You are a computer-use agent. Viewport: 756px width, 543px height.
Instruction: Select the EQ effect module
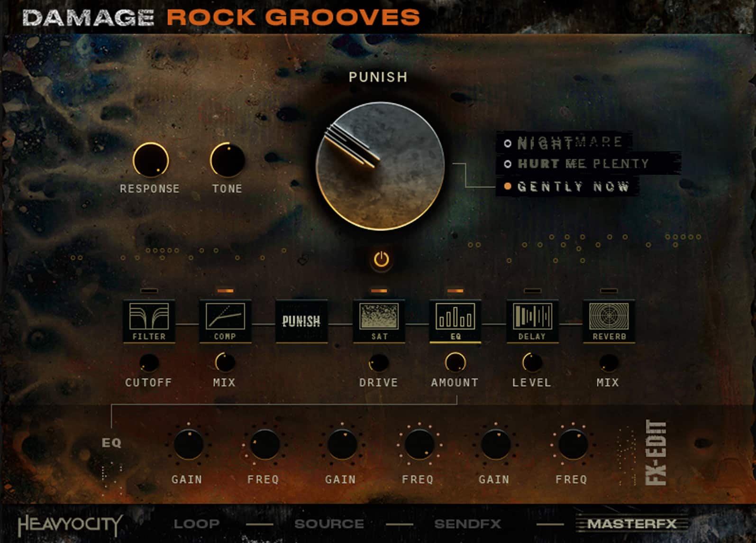point(455,320)
